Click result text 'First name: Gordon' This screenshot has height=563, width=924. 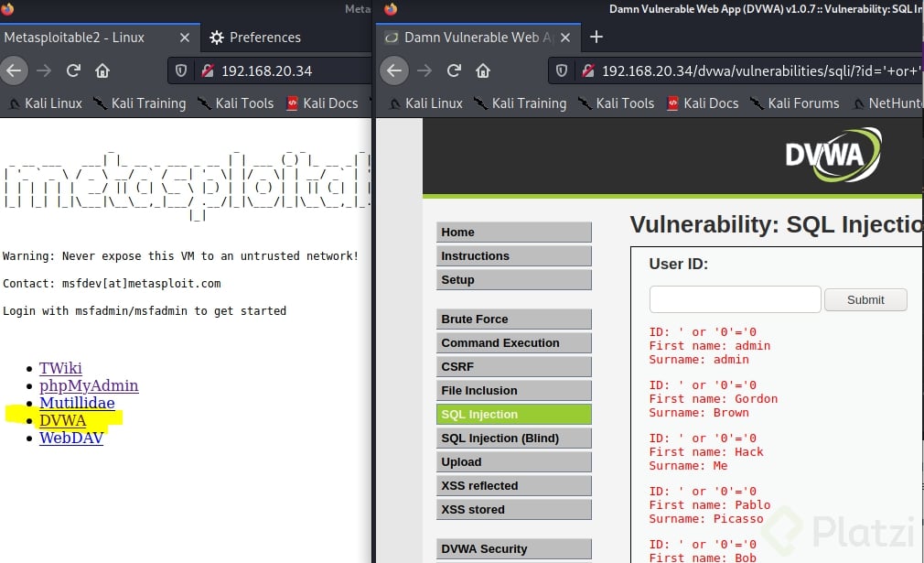point(713,399)
